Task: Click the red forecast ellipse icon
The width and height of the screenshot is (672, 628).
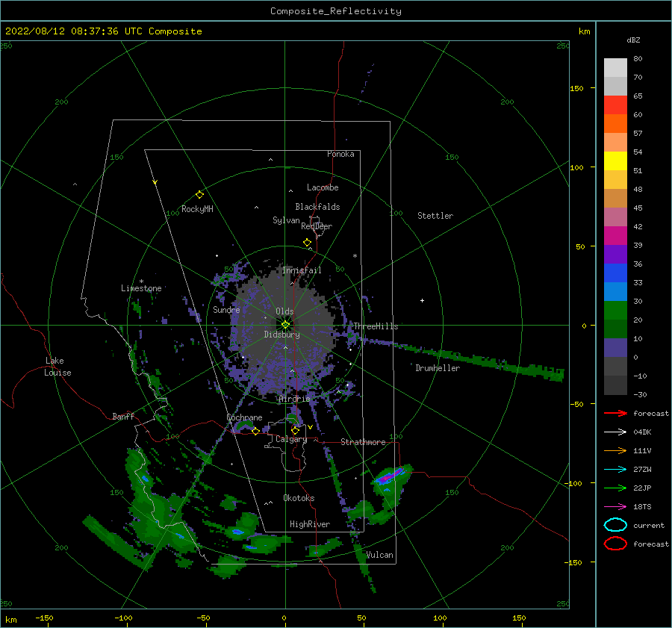Action: coord(615,544)
